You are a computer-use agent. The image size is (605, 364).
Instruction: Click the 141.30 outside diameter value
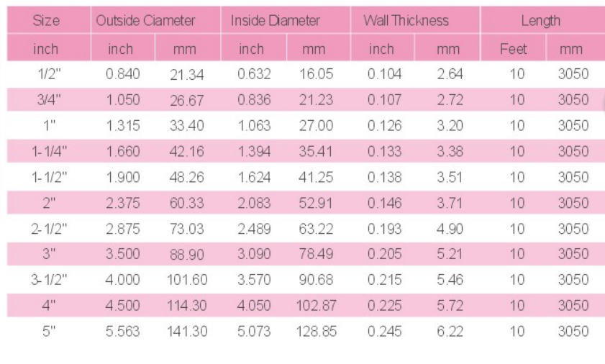tap(187, 332)
